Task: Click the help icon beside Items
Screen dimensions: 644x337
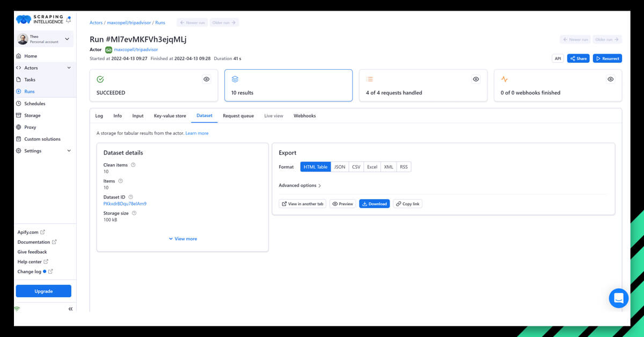Action: [120, 181]
